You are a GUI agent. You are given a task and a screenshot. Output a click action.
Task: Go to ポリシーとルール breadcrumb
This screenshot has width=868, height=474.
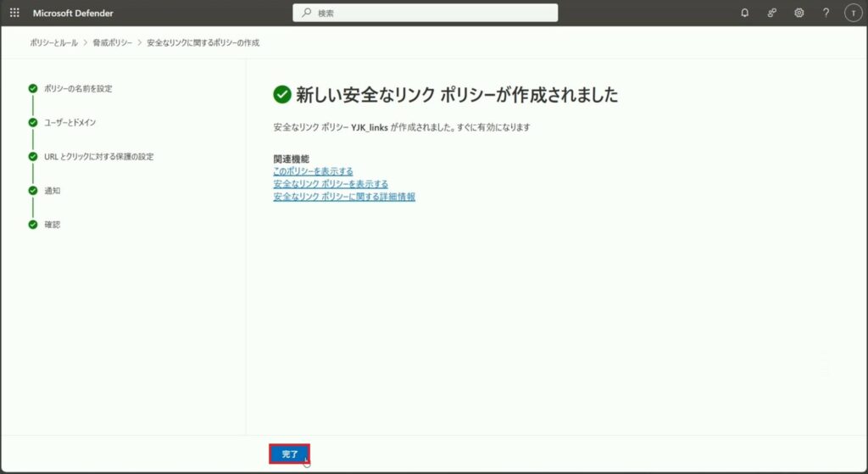(x=53, y=42)
